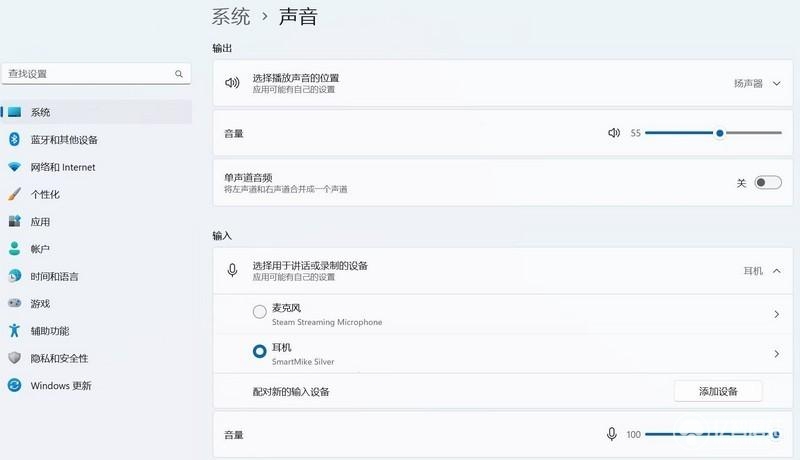The height and width of the screenshot is (460, 800).
Task: Click the Gaming controller icon
Action: 14,303
